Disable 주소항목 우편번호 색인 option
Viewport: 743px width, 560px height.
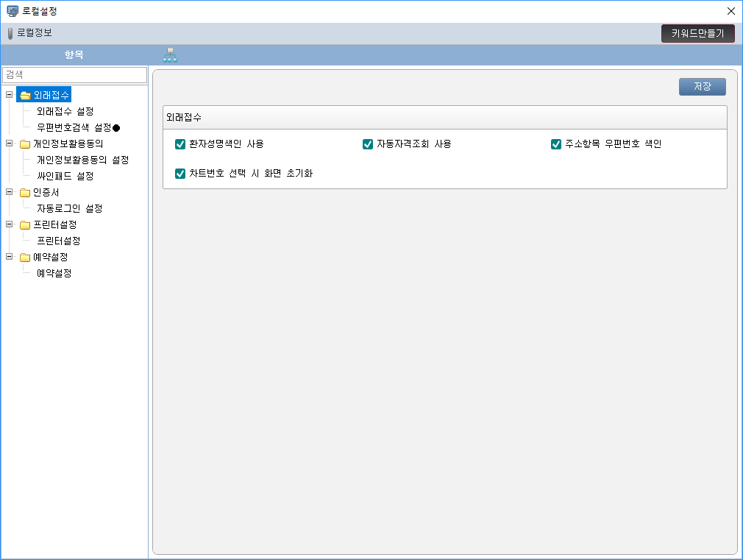click(x=556, y=144)
